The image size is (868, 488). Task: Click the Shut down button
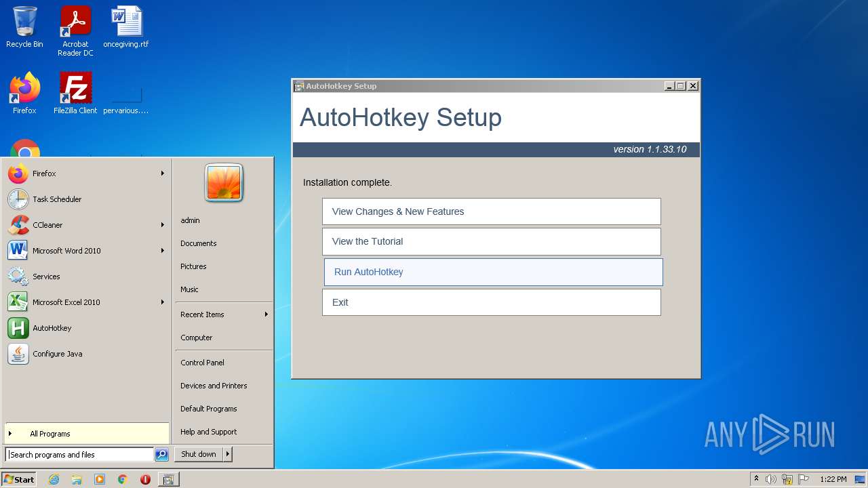[199, 454]
